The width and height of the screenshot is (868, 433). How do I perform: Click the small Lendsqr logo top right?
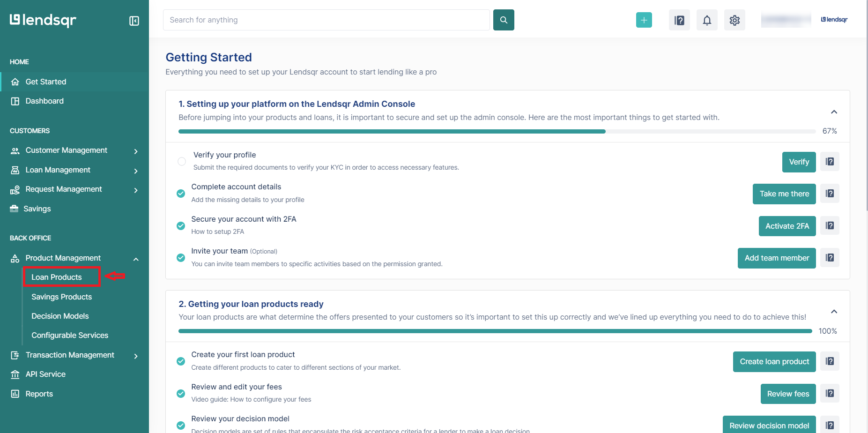[x=834, y=20]
